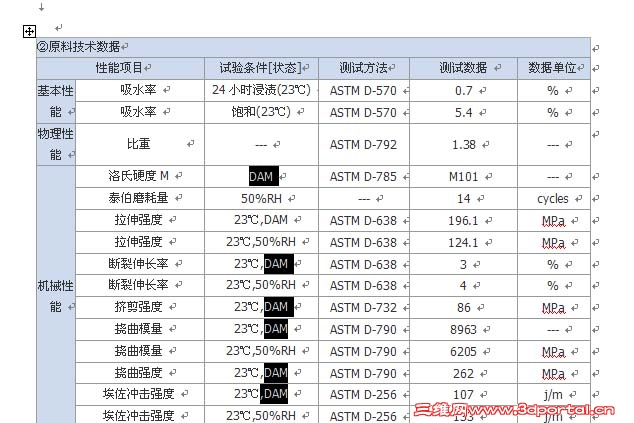
Task: Select the '试验条件[状态]' header cell
Action: point(262,68)
